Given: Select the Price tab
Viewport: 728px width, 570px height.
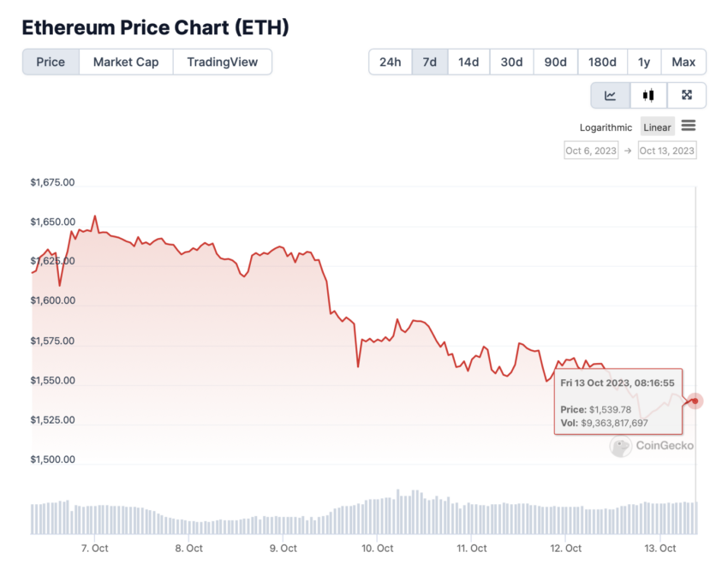Looking at the screenshot, I should click(x=51, y=62).
